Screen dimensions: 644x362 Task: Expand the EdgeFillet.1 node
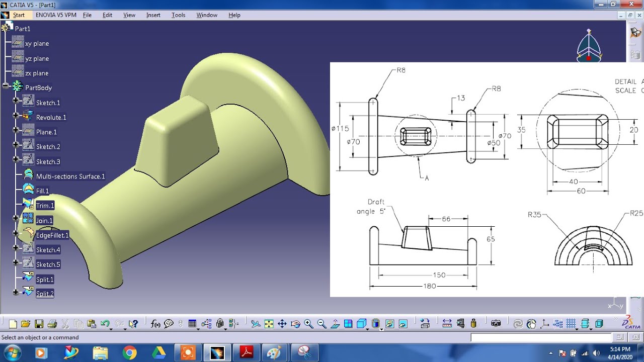coord(16,233)
